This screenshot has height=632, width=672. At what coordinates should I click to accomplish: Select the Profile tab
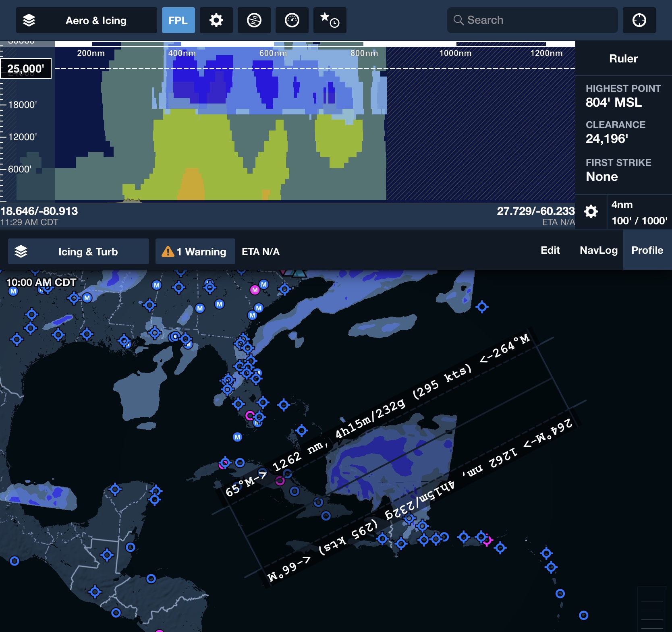[x=647, y=250]
